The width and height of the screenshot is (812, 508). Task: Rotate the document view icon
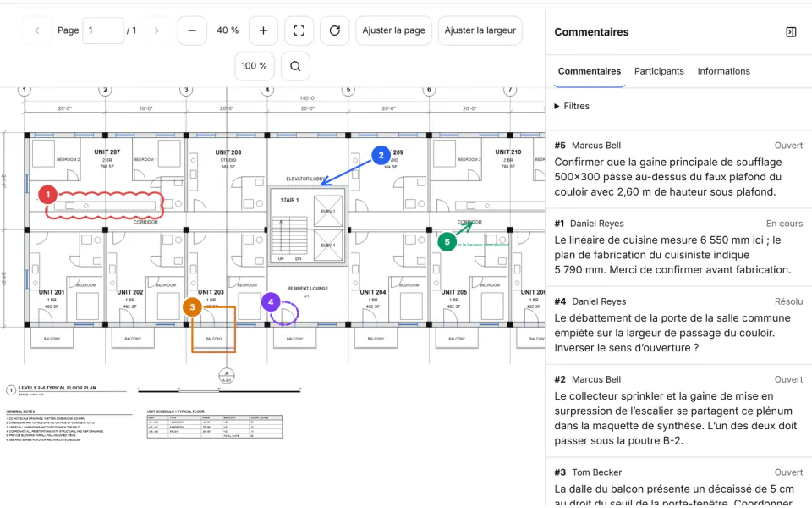[x=335, y=30]
